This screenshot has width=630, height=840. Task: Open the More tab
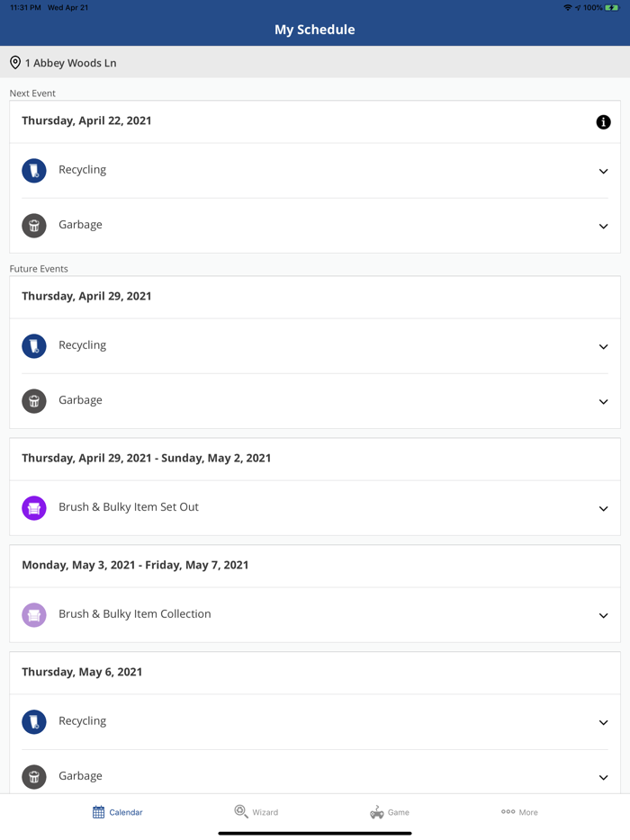coord(519,812)
